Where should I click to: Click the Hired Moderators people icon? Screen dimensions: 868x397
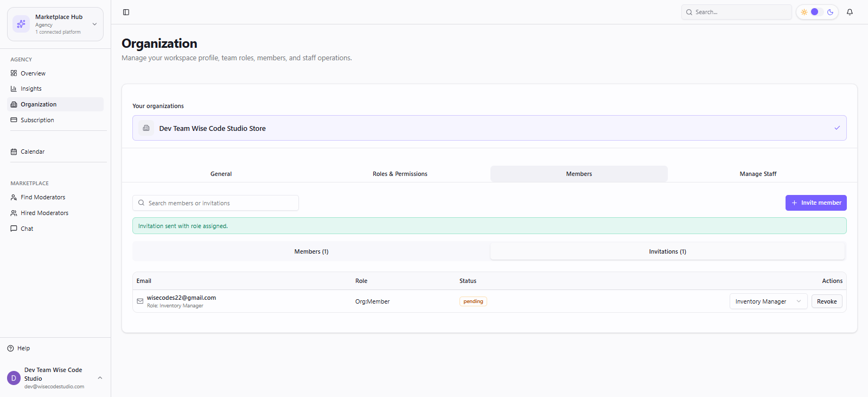[x=14, y=213]
